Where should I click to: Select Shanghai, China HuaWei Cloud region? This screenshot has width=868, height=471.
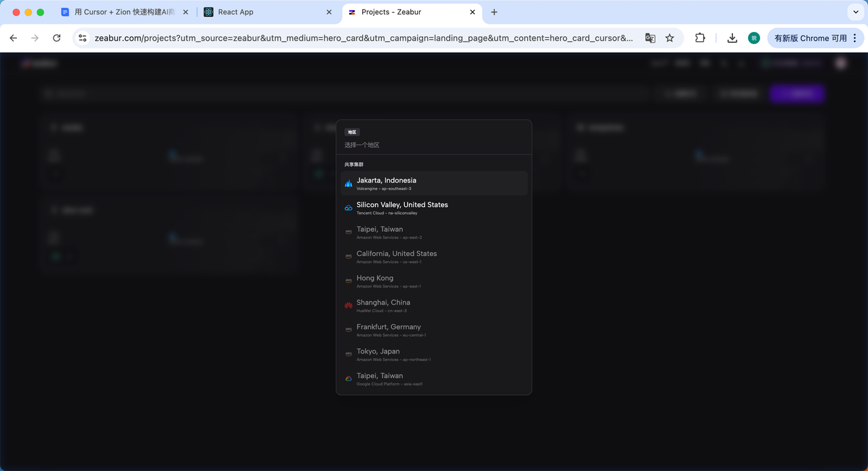pos(434,305)
